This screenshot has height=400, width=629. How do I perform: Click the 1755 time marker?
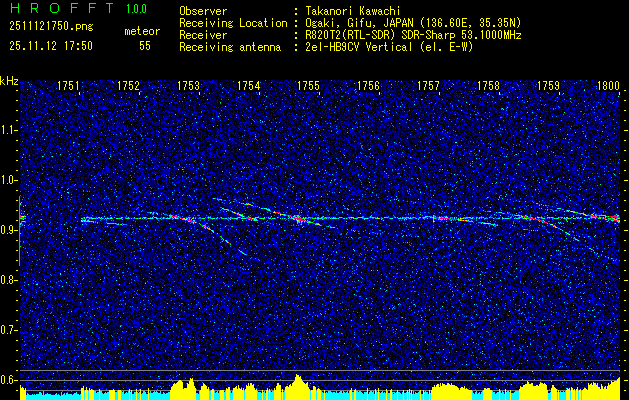tap(308, 85)
